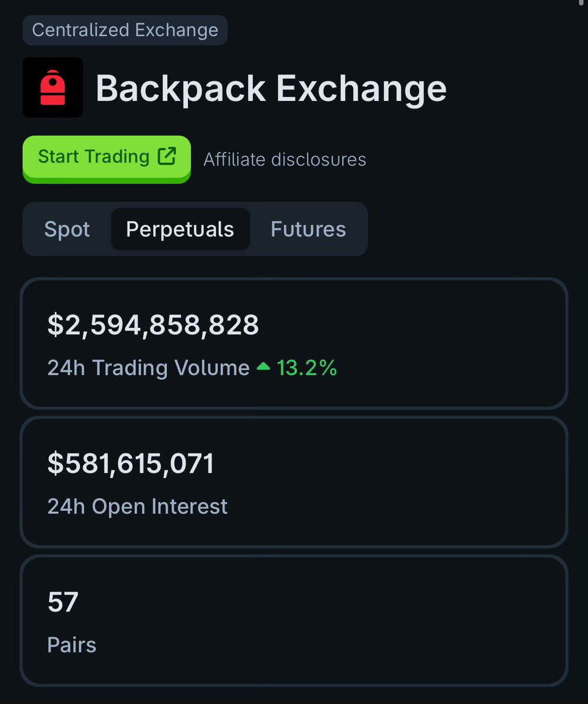Click the external link icon in Start Trading
588x704 pixels.
(167, 156)
